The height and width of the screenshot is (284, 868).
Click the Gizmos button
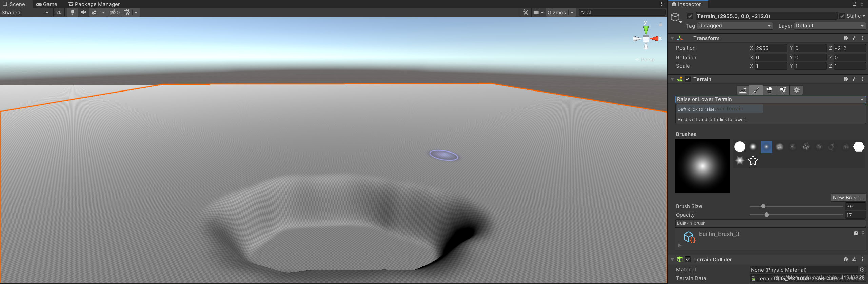557,12
